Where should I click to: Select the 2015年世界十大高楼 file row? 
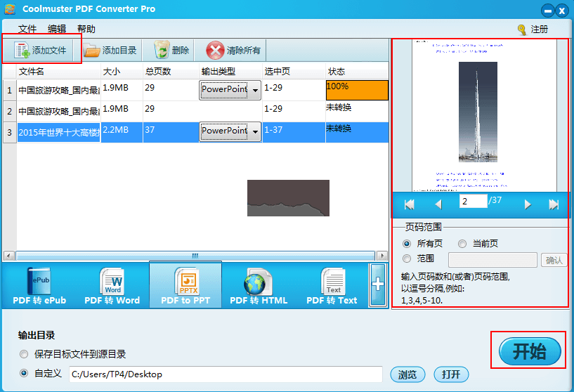tap(58, 132)
